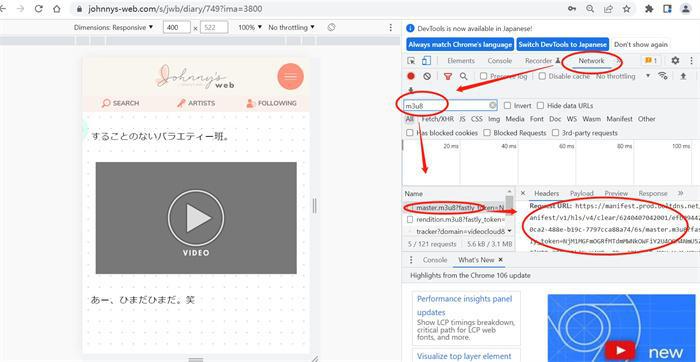The image size is (700, 362).
Task: Open FOLLOWING on Johnny's web
Action: pos(271,104)
